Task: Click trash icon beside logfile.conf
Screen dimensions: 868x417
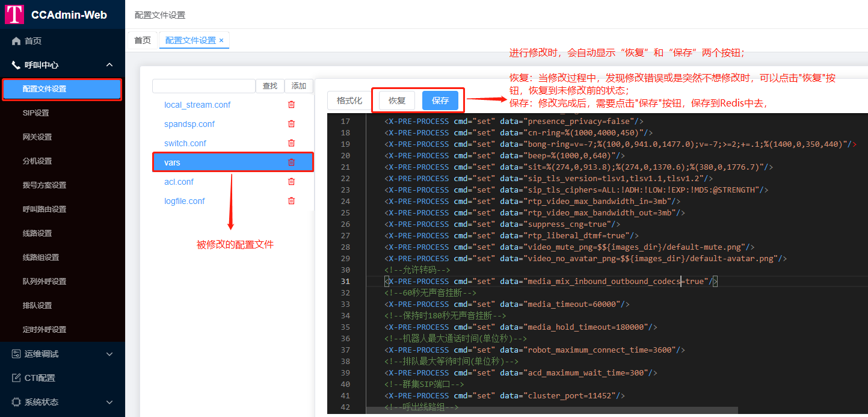Action: pyautogui.click(x=291, y=201)
